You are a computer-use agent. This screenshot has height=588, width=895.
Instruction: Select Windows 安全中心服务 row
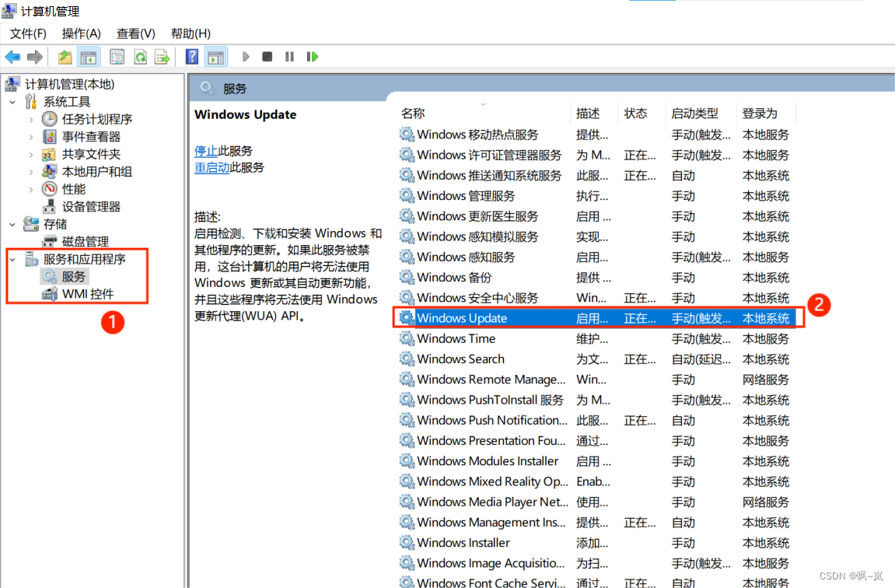pyautogui.click(x=596, y=298)
